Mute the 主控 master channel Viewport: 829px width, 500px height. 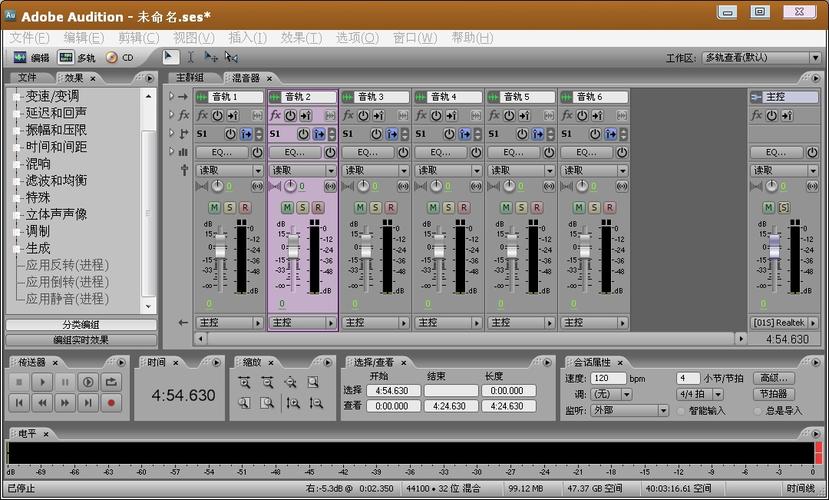tap(769, 207)
